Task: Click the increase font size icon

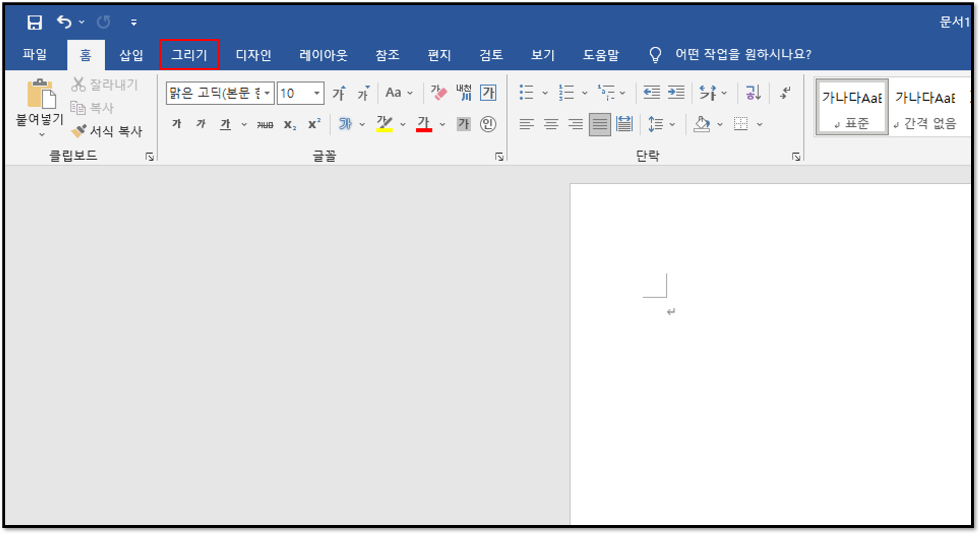Action: (x=339, y=93)
